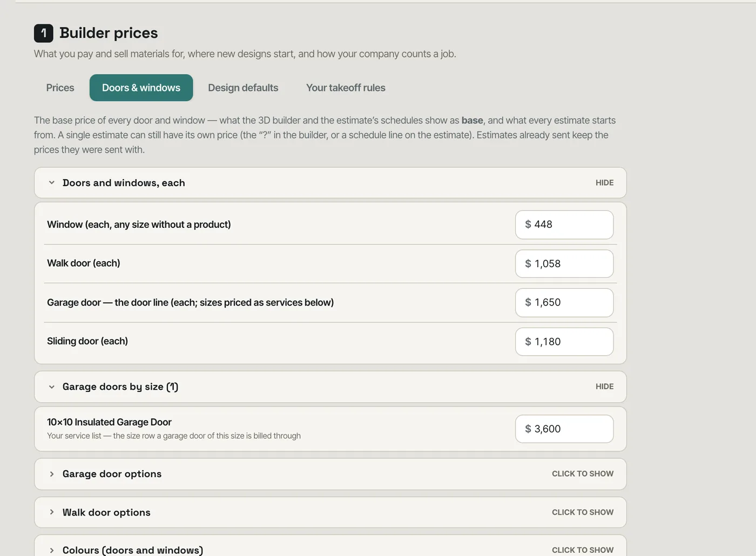This screenshot has width=756, height=556.
Task: Click the Walk door (each) label
Action: coord(84,263)
